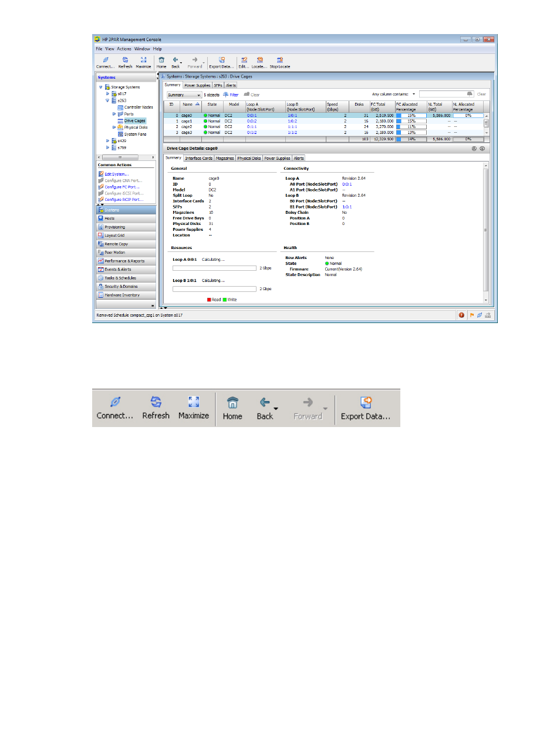Expand the s789 system node
This screenshot has height=746, width=560.
[107, 147]
